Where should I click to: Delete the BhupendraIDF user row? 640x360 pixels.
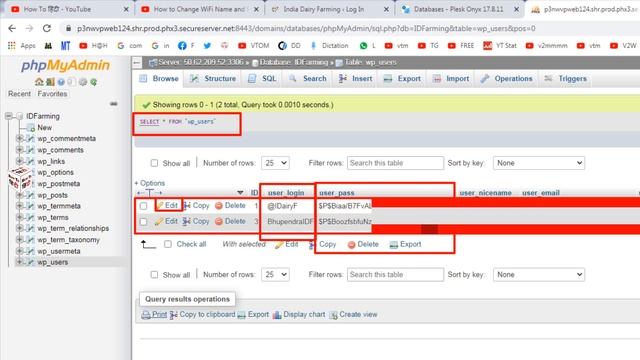tap(230, 221)
